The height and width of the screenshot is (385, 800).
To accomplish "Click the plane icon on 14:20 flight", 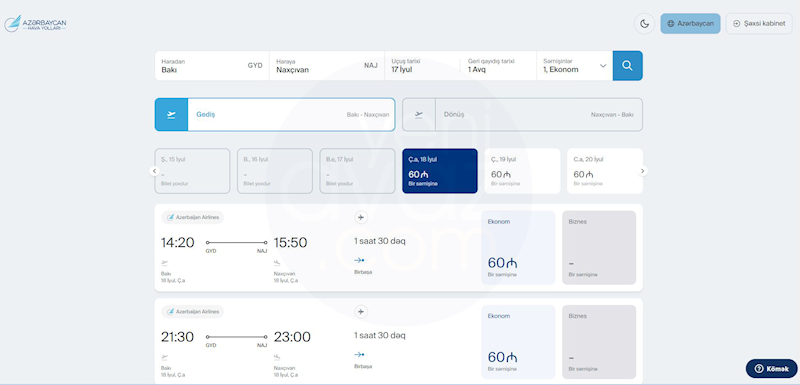I will (x=361, y=218).
